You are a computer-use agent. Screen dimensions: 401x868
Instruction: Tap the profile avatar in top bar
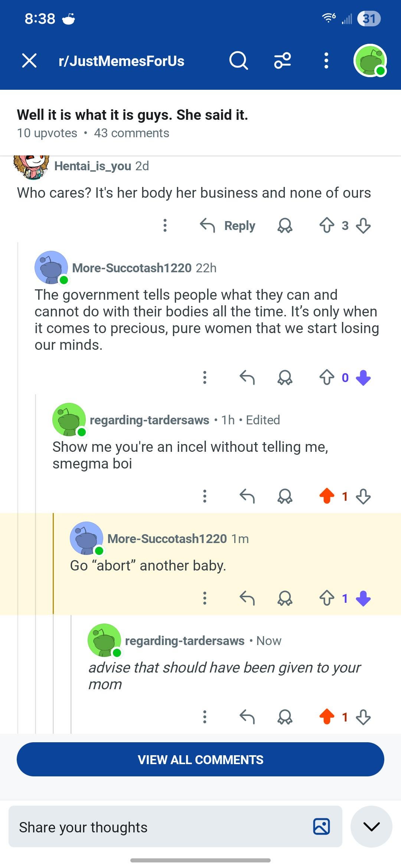coord(370,60)
